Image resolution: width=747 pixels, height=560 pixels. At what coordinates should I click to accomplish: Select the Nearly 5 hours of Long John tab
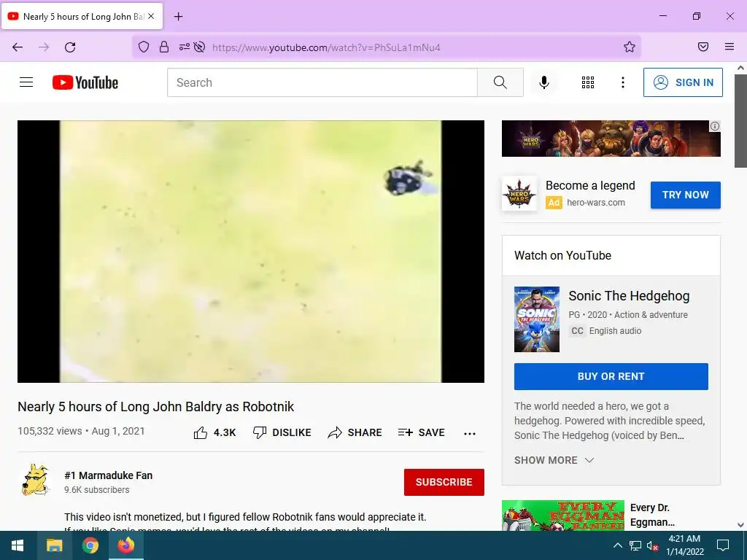[82, 16]
